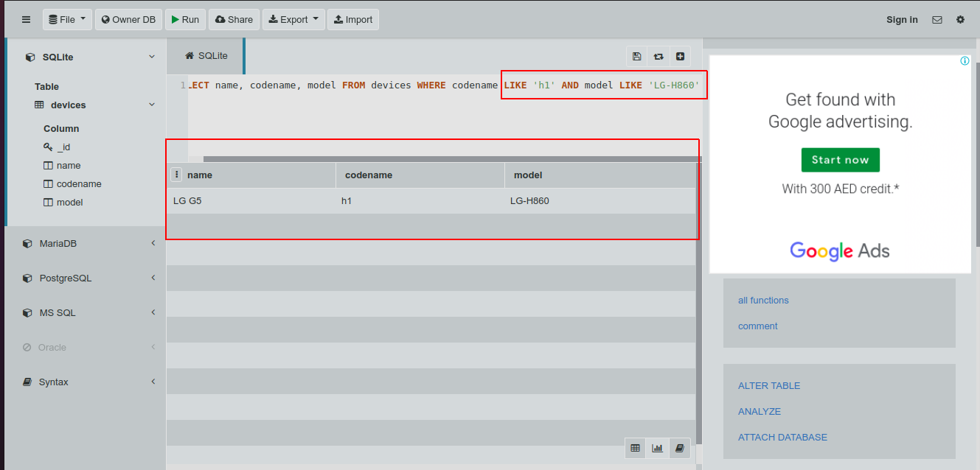This screenshot has width=980, height=470.
Task: Collapse the SQLite sidebar section
Action: (x=152, y=57)
